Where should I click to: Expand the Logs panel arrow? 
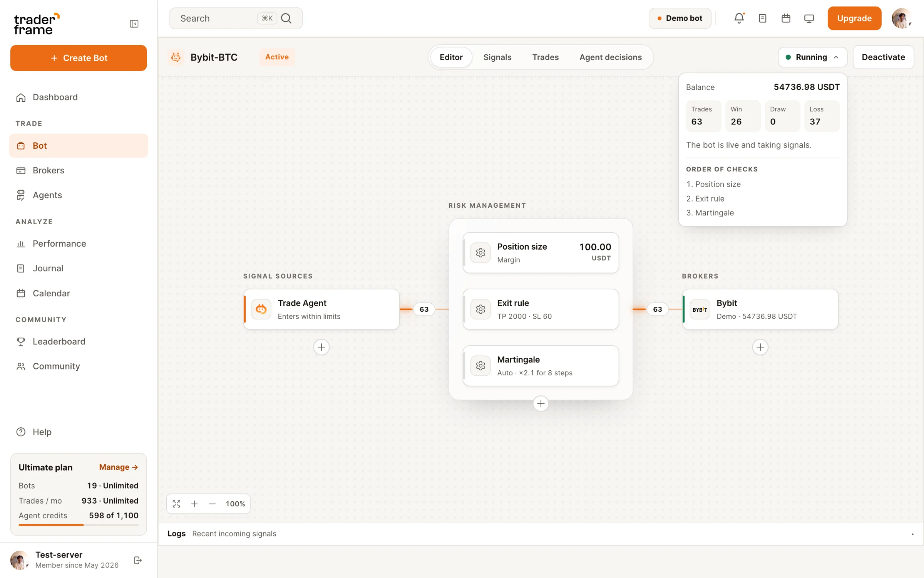click(x=912, y=534)
